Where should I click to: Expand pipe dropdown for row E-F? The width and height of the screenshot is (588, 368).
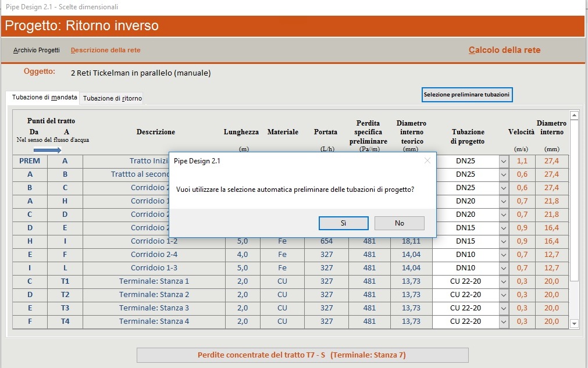pos(504,255)
